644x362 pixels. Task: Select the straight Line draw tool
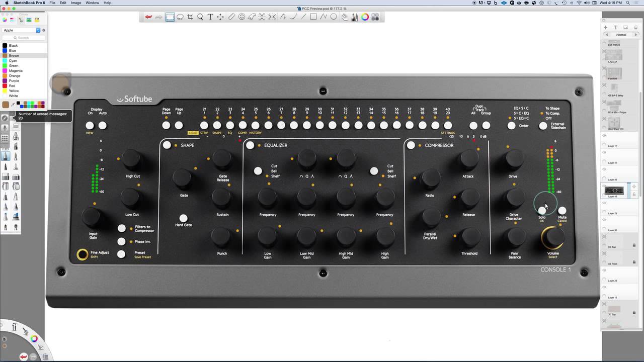point(303,17)
